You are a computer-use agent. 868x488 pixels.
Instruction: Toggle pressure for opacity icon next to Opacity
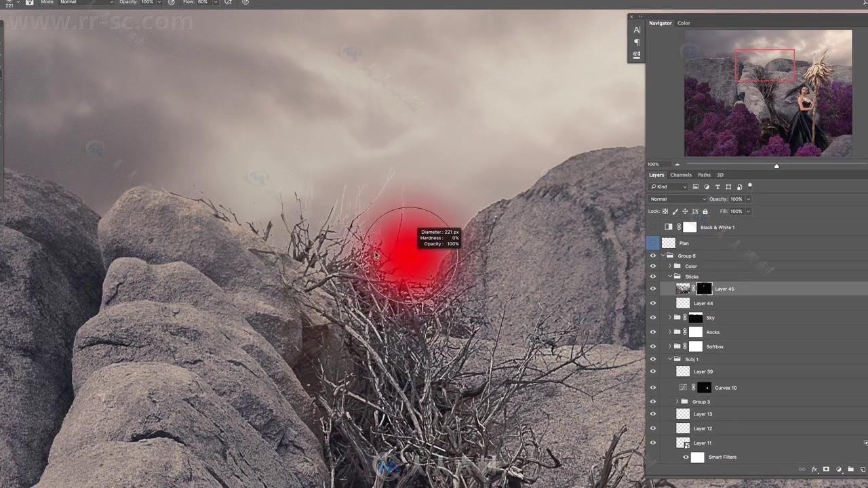click(171, 2)
